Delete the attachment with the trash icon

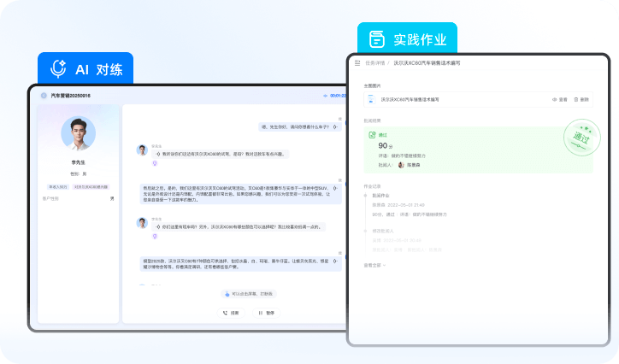[x=575, y=99]
